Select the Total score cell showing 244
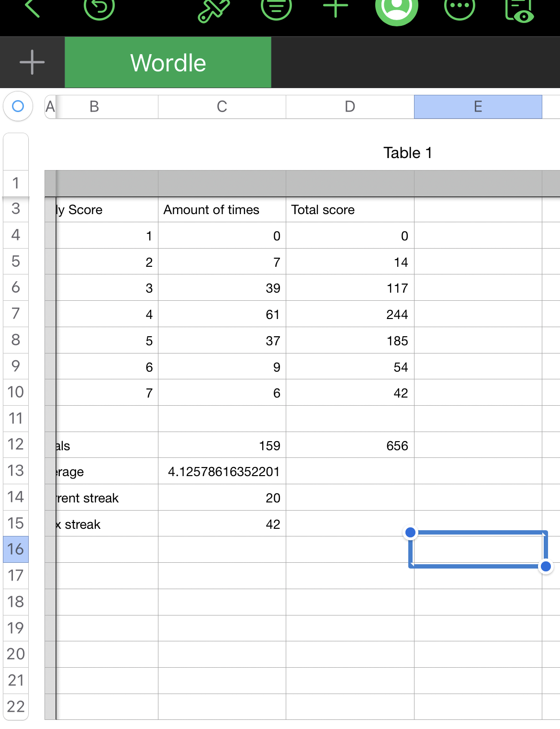The image size is (560, 729). [x=350, y=314]
